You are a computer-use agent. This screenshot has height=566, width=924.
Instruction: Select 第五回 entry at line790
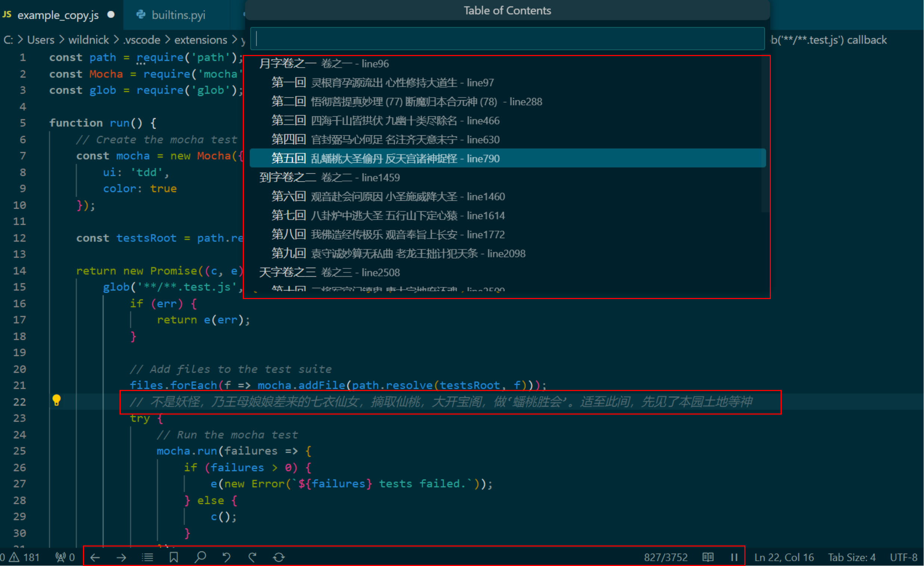(385, 159)
